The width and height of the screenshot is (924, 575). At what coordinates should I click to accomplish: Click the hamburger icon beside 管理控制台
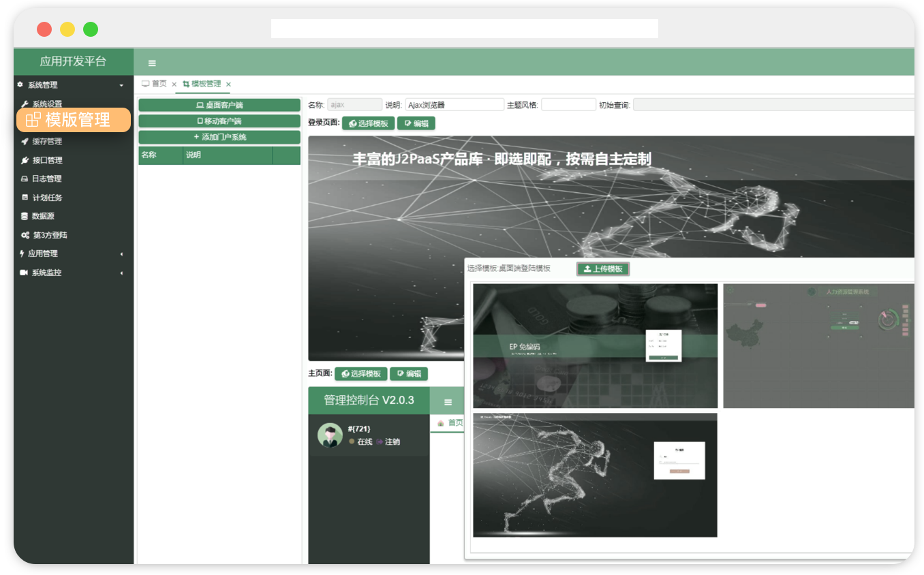(x=448, y=402)
